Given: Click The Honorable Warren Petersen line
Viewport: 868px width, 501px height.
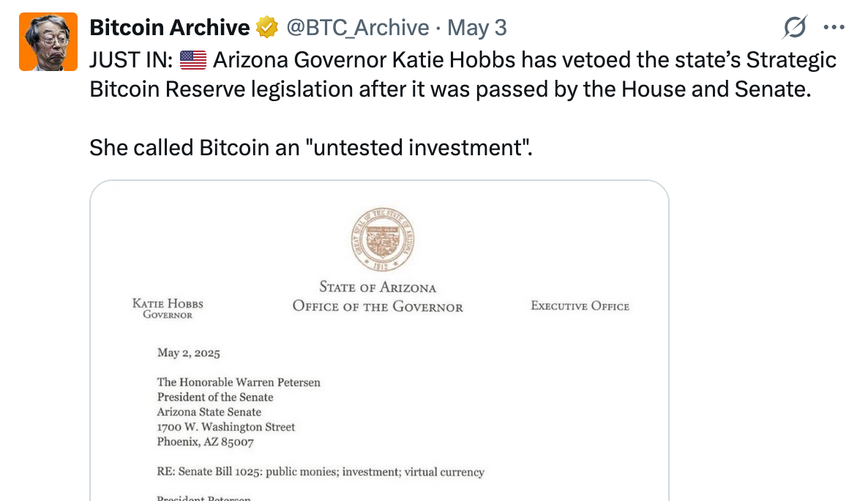Looking at the screenshot, I should 239,382.
